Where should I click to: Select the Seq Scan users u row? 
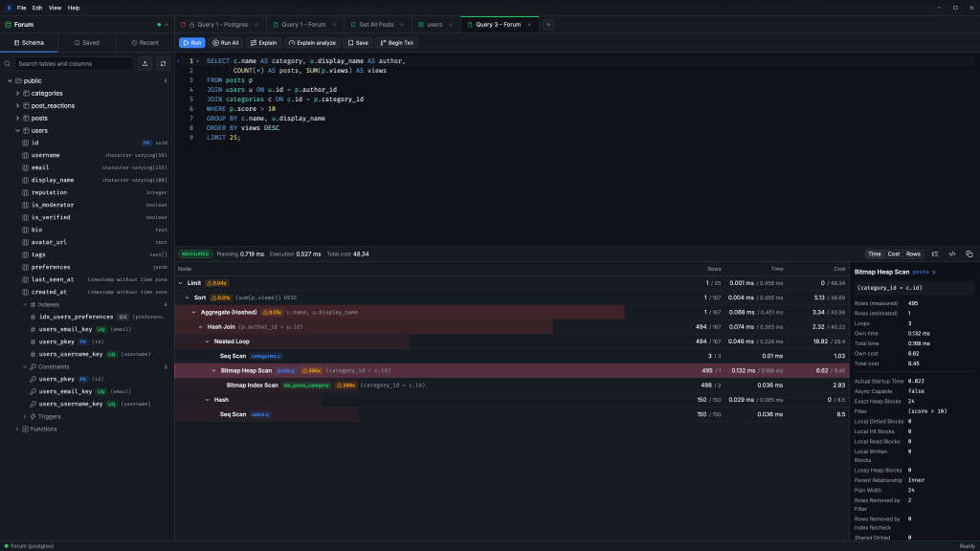coord(512,414)
